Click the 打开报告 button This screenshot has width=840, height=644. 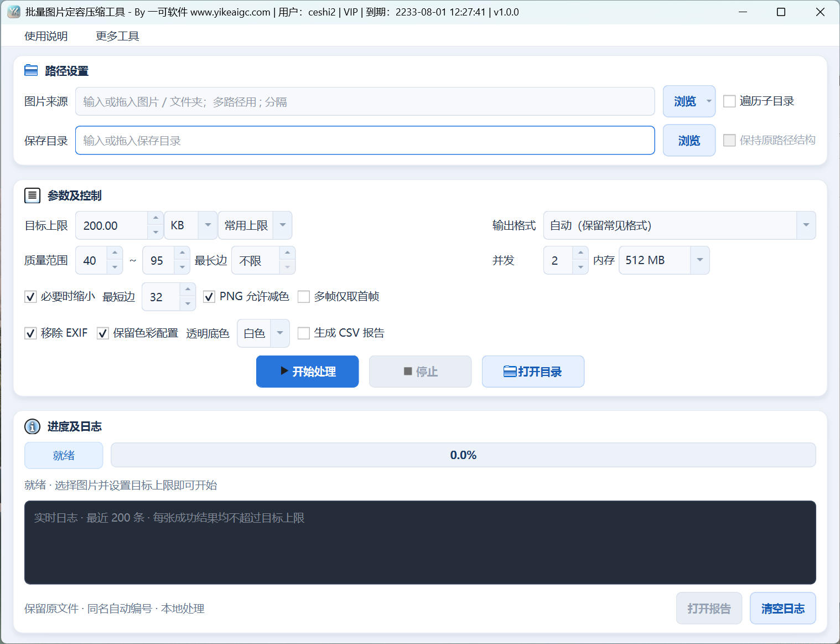709,609
